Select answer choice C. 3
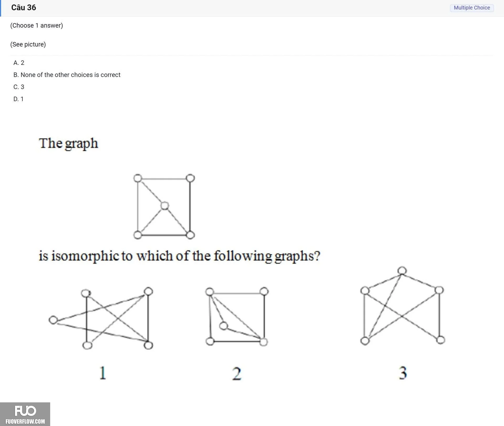Image resolution: width=504 pixels, height=426 pixels. coord(19,87)
